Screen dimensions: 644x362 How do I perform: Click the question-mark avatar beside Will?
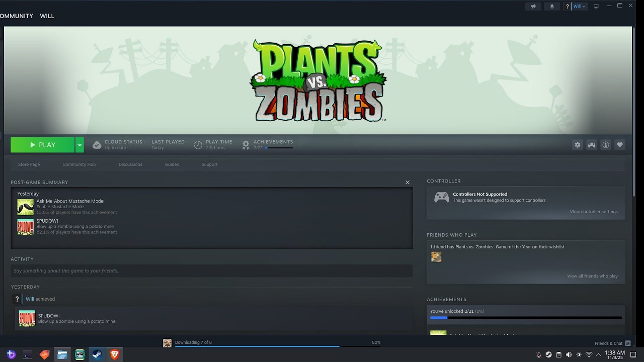[567, 6]
